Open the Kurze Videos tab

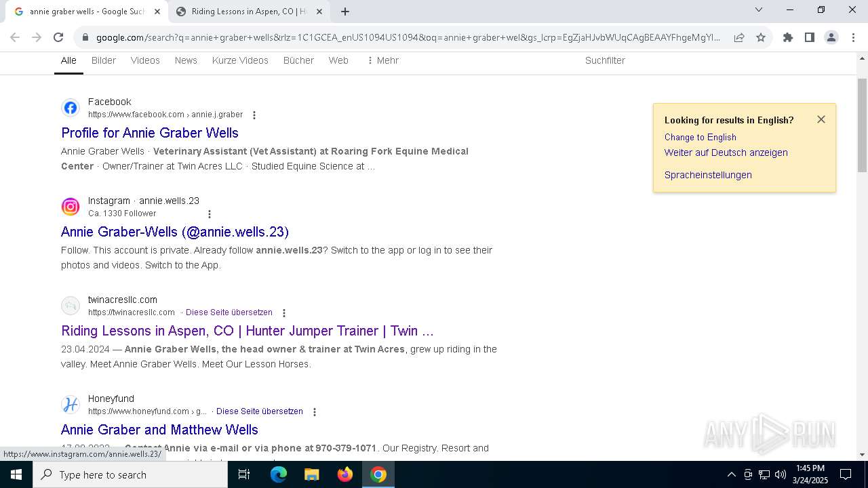(240, 60)
